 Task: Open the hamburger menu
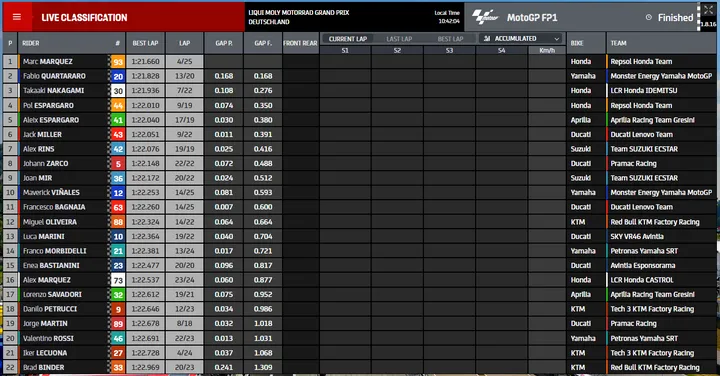click(17, 17)
